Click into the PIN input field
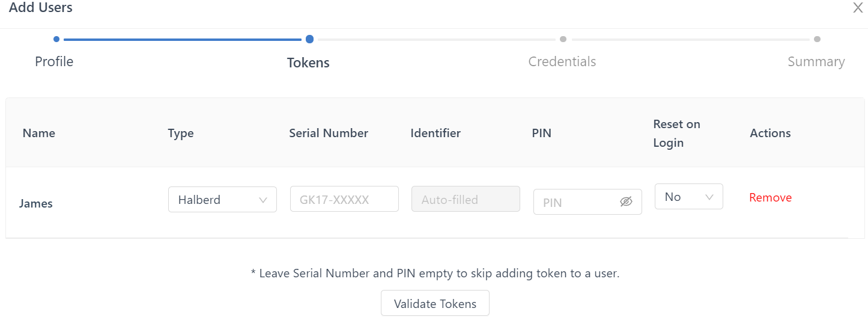 point(577,202)
